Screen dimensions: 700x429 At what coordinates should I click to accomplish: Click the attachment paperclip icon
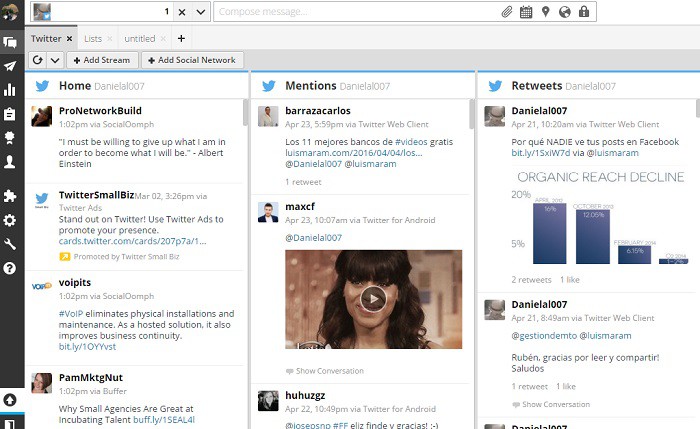[507, 12]
